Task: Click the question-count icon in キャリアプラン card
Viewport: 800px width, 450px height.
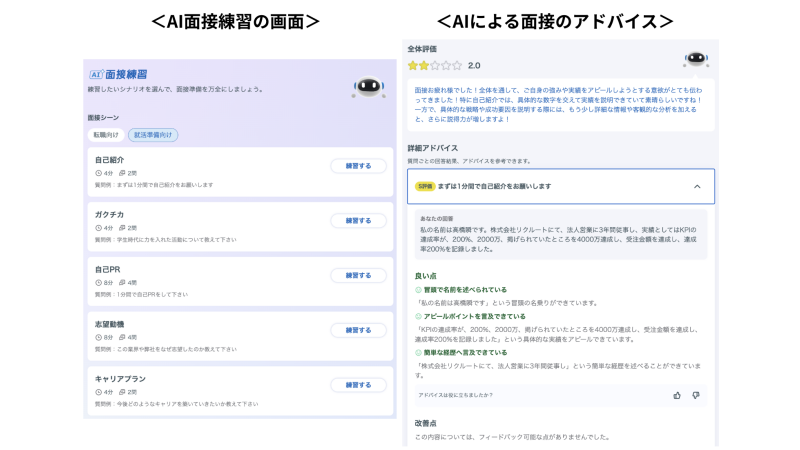Action: coord(122,392)
